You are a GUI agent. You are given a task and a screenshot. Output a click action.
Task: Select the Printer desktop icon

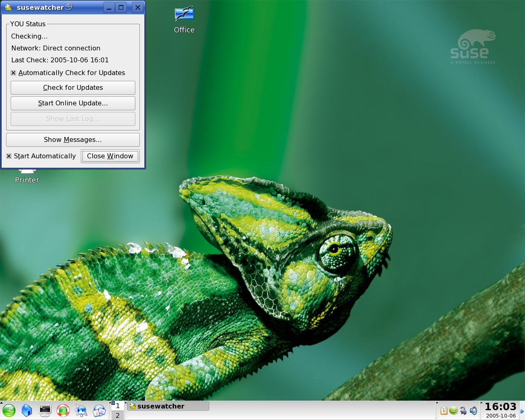pyautogui.click(x=27, y=176)
